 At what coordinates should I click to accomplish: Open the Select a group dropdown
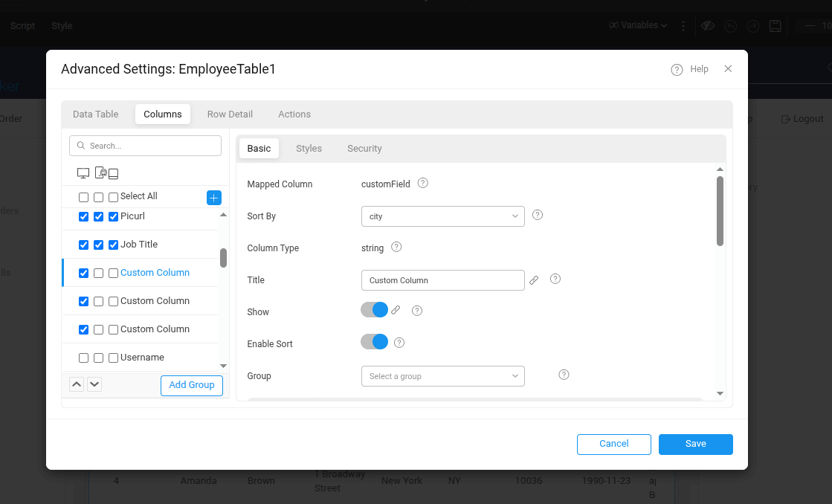pos(442,376)
